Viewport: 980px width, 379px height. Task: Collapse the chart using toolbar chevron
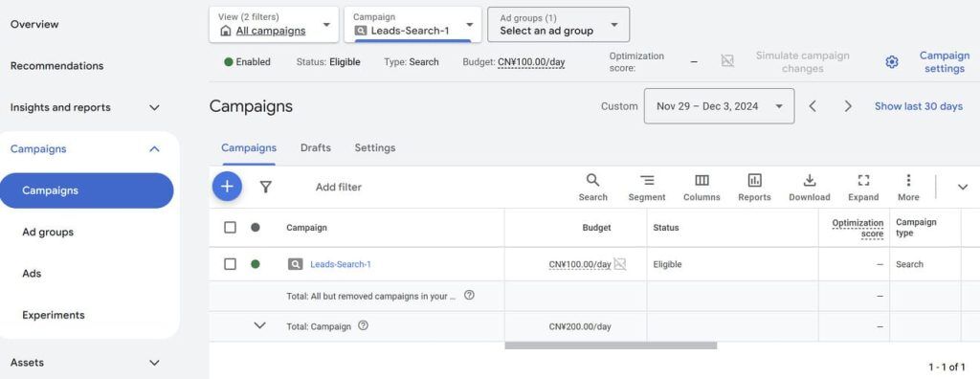coord(963,187)
